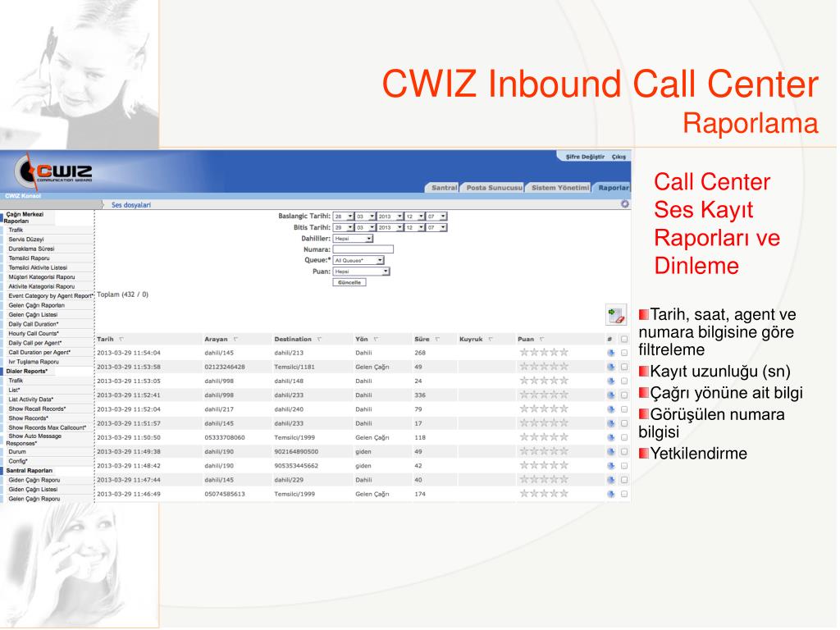Click the Çıkış logout link

pyautogui.click(x=619, y=157)
